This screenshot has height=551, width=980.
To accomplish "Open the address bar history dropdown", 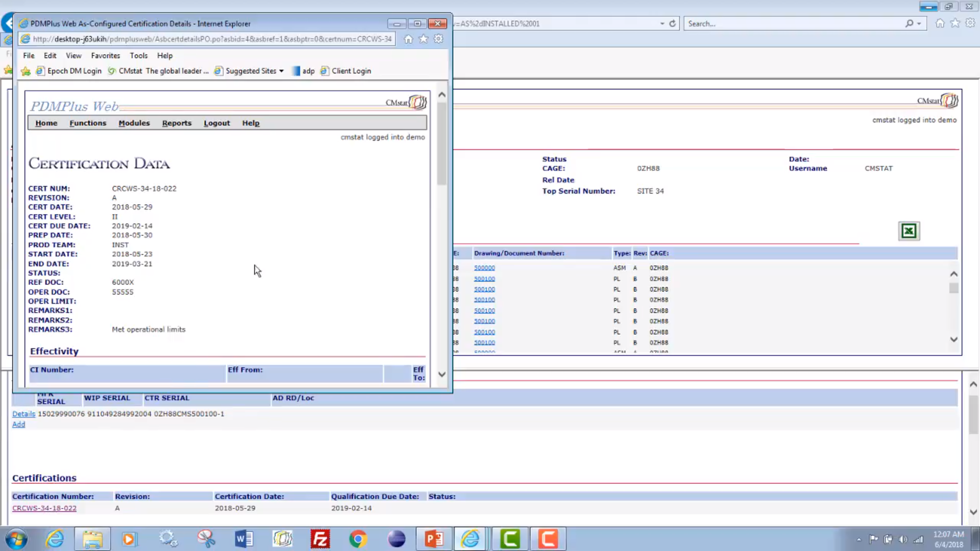I will (662, 23).
